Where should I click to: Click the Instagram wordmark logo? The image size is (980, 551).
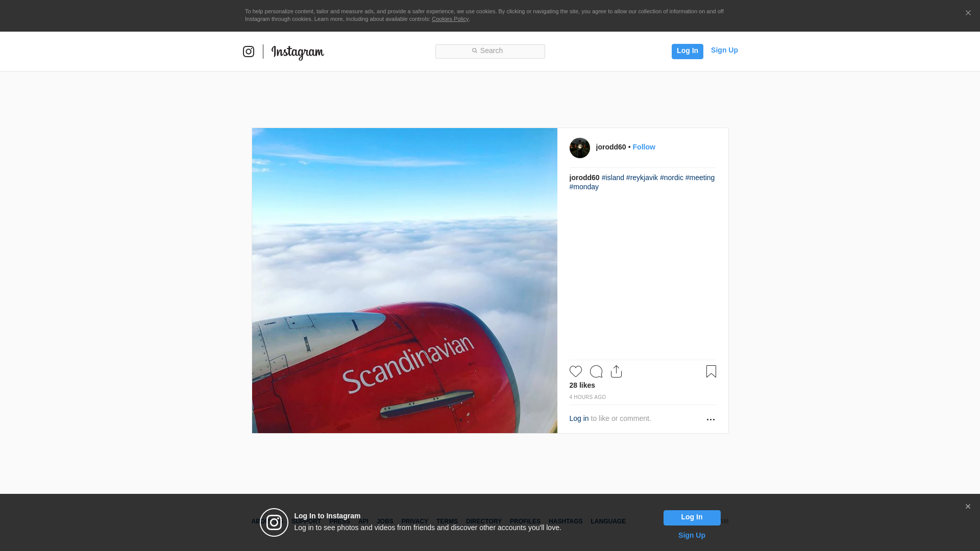point(298,52)
